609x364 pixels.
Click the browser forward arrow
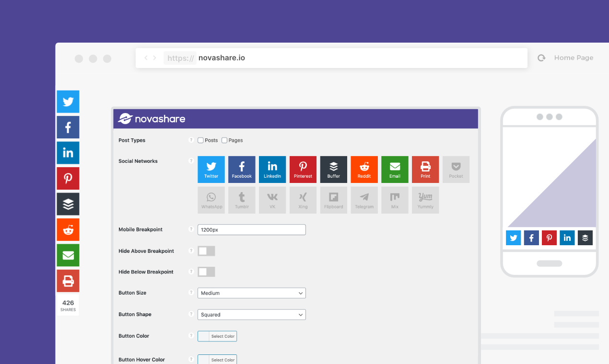coord(154,58)
